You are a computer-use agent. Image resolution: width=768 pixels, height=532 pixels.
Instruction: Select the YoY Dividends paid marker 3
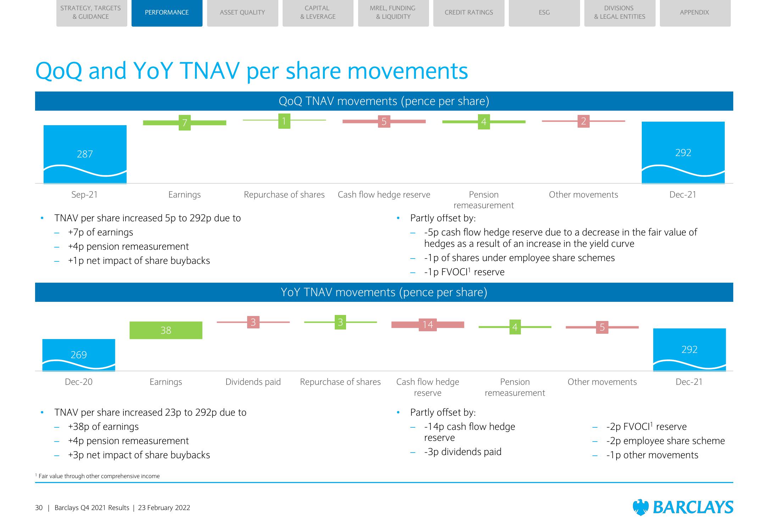coord(253,322)
